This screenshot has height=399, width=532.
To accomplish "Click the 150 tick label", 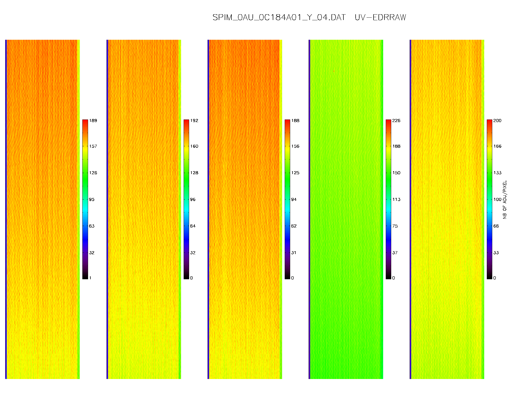I will pyautogui.click(x=396, y=173).
